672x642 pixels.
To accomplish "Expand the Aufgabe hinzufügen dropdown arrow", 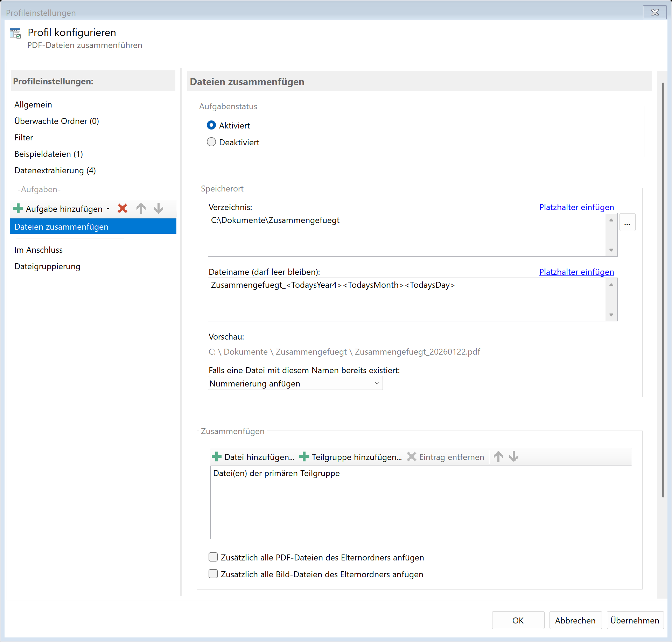I will tap(108, 209).
